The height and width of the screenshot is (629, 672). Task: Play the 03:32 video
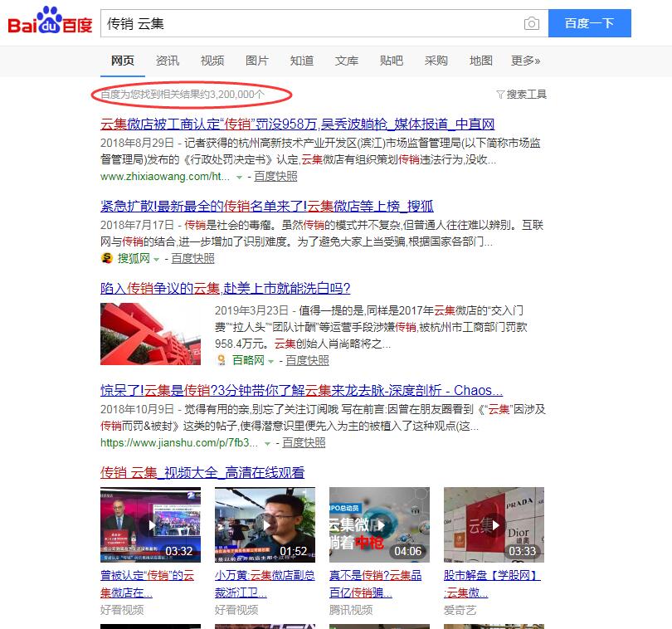tap(150, 524)
